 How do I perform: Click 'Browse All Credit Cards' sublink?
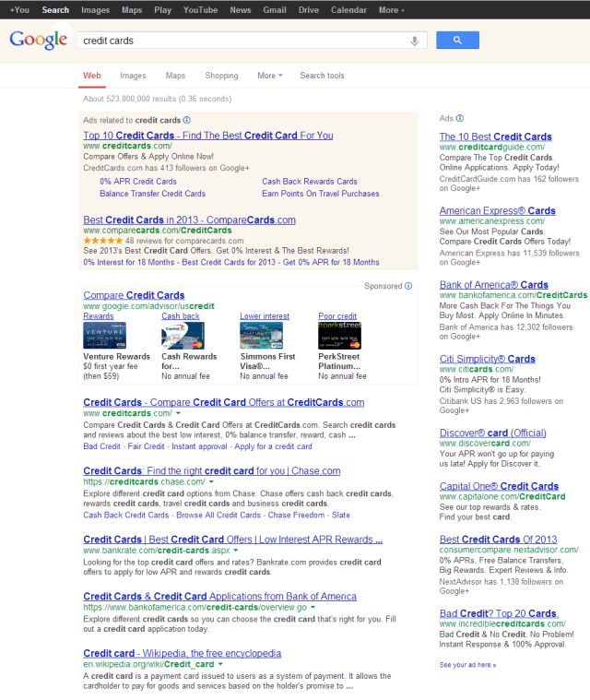coord(218,516)
